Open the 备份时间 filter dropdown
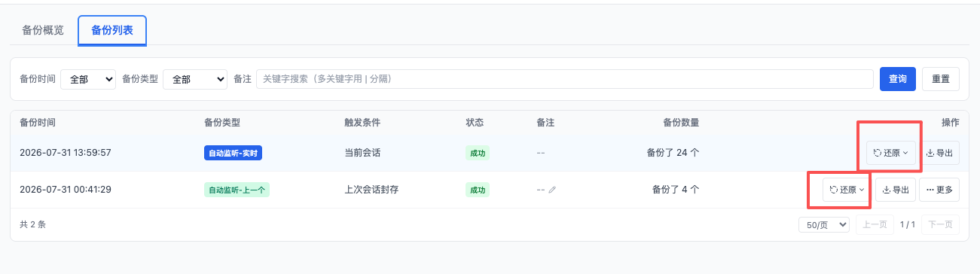980x274 pixels. [x=88, y=79]
